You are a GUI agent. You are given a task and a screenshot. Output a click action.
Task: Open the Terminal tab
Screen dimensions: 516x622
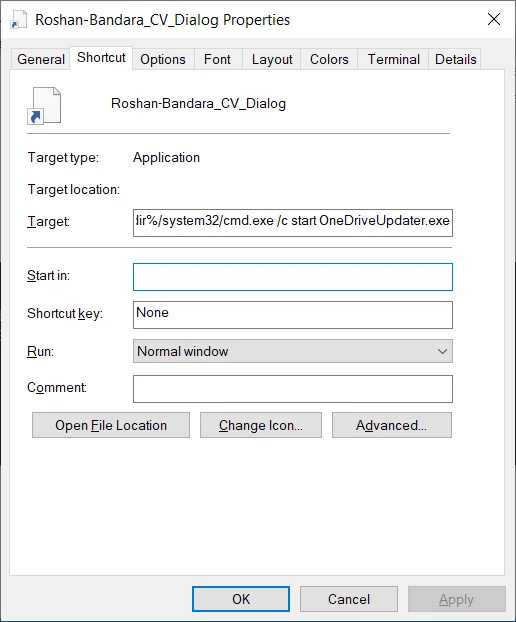pos(393,60)
